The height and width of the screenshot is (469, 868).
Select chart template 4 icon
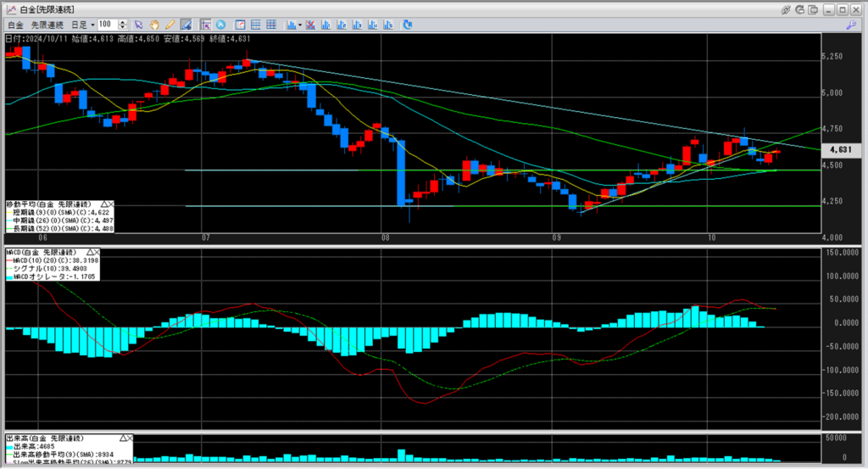[372, 25]
